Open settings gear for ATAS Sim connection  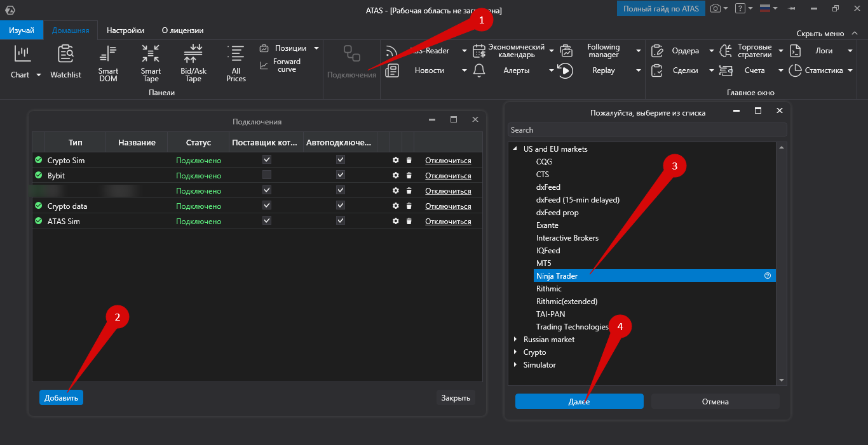pyautogui.click(x=396, y=222)
